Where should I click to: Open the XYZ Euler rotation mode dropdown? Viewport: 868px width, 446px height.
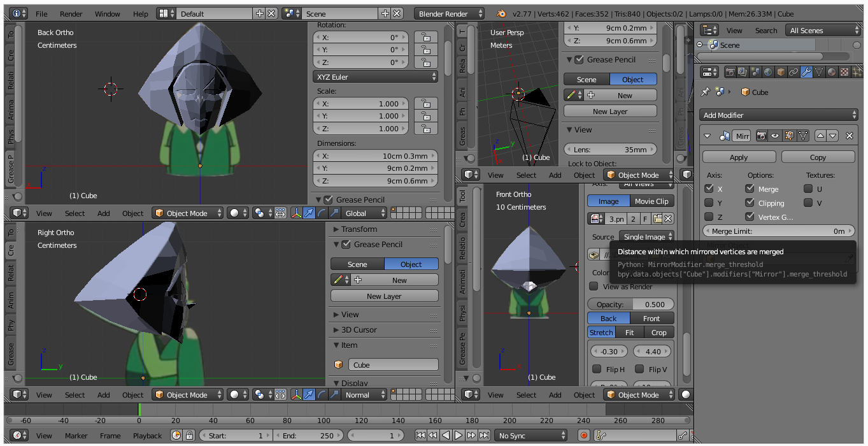(x=376, y=76)
